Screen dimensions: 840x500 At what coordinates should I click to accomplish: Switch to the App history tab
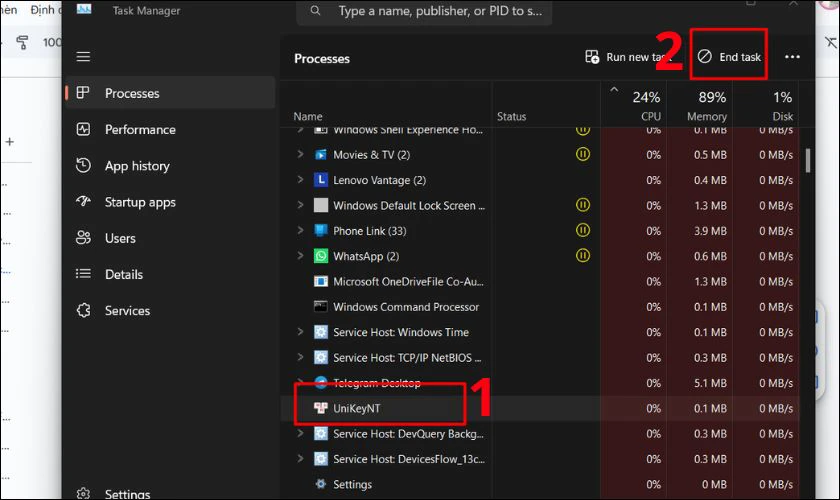[170, 166]
